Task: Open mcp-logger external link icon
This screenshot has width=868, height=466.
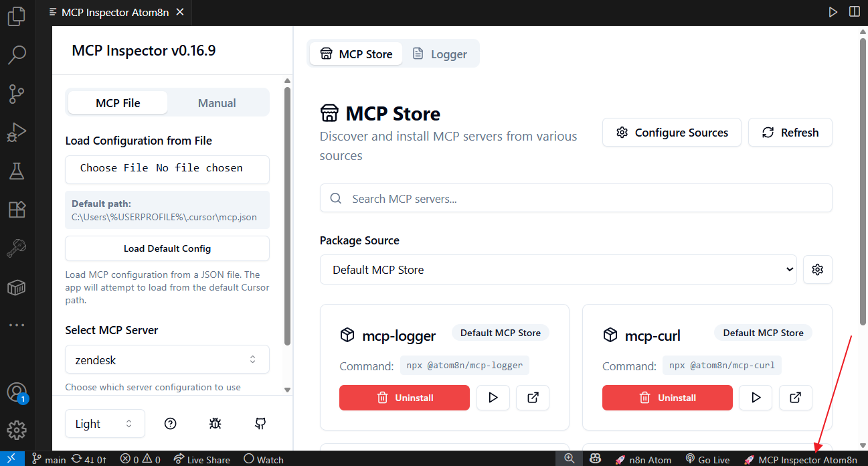Action: [533, 398]
